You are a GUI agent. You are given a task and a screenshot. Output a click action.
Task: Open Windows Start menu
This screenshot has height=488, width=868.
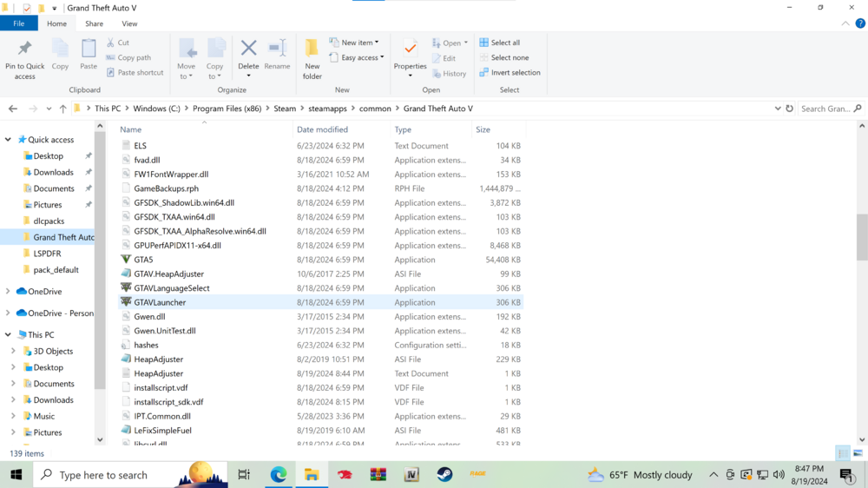16,475
